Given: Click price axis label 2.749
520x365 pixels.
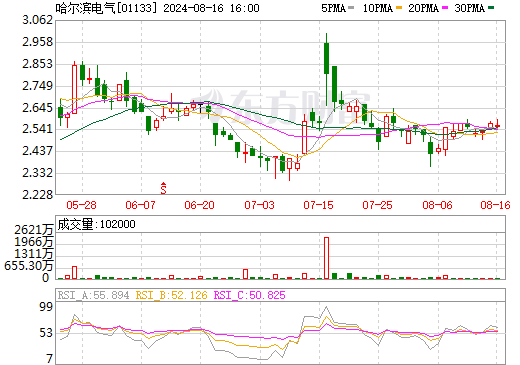Looking at the screenshot, I should [38, 86].
